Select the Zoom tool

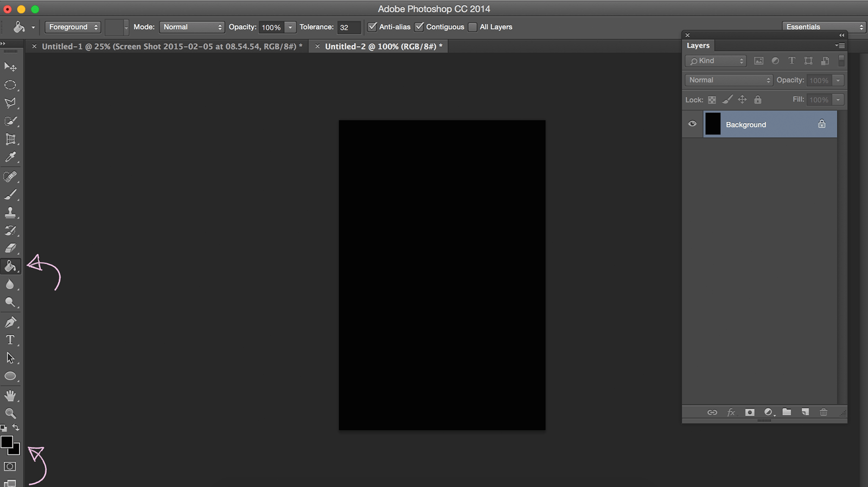click(x=10, y=413)
